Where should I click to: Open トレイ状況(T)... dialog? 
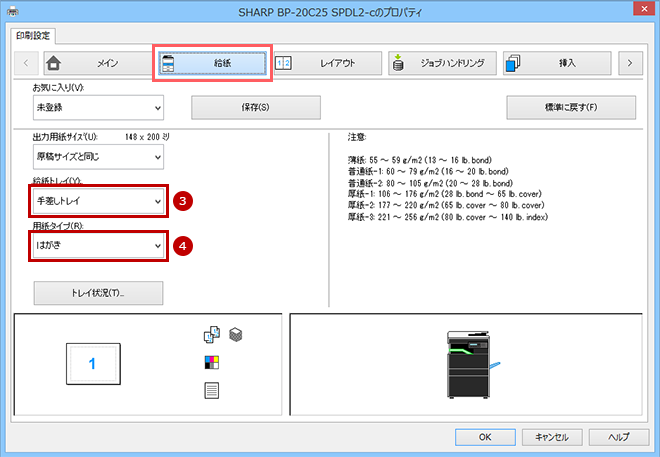point(98,293)
